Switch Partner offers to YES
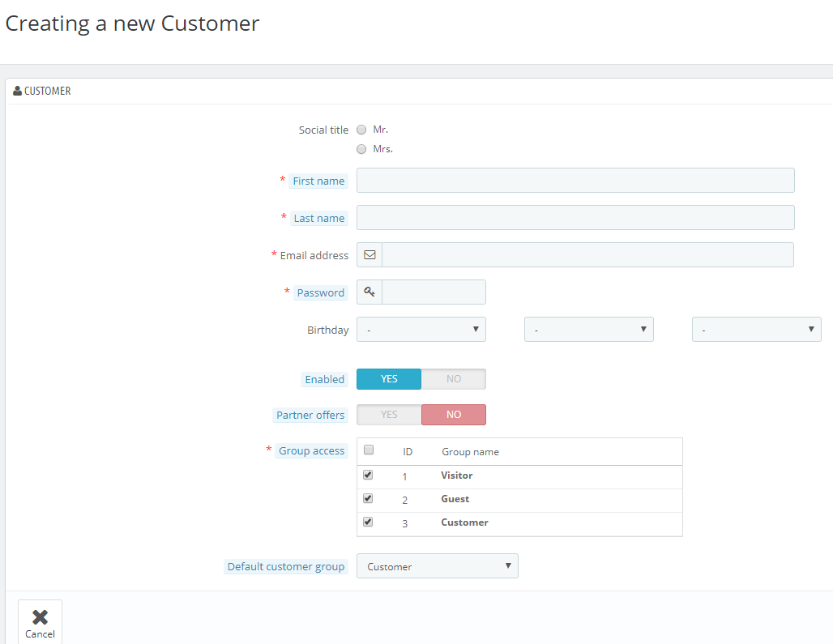Screen dimensions: 833x644 coord(389,415)
